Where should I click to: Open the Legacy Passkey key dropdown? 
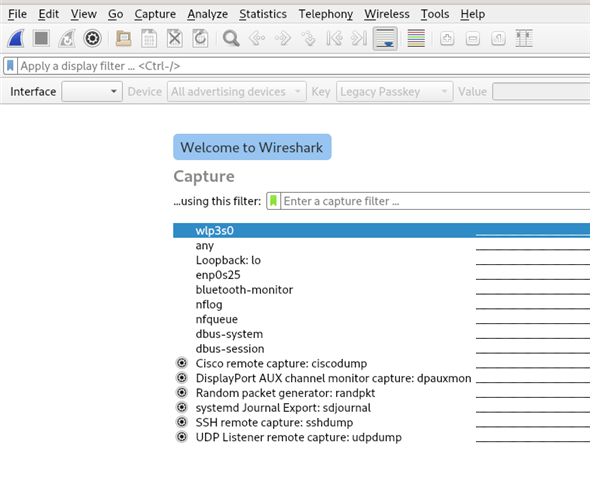pos(394,91)
